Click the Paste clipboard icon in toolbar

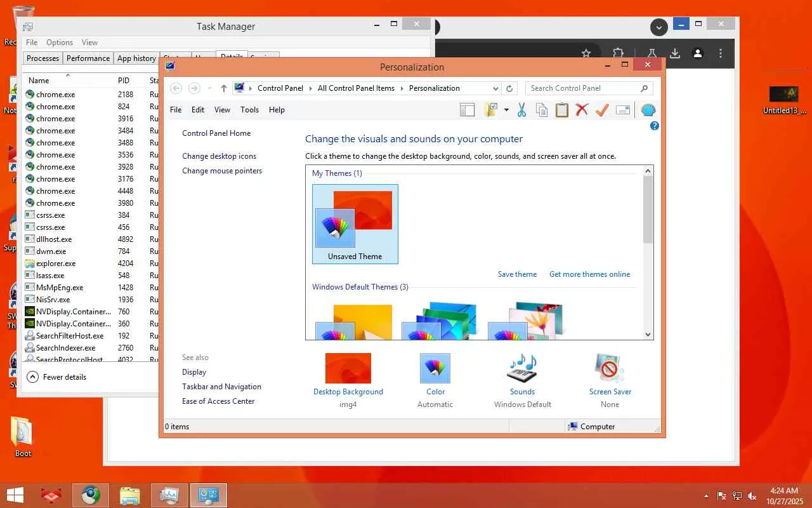coord(562,110)
